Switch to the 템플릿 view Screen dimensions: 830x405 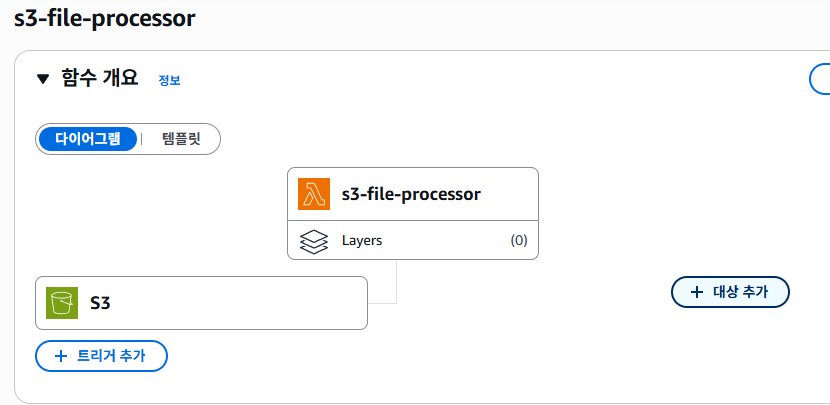click(181, 139)
